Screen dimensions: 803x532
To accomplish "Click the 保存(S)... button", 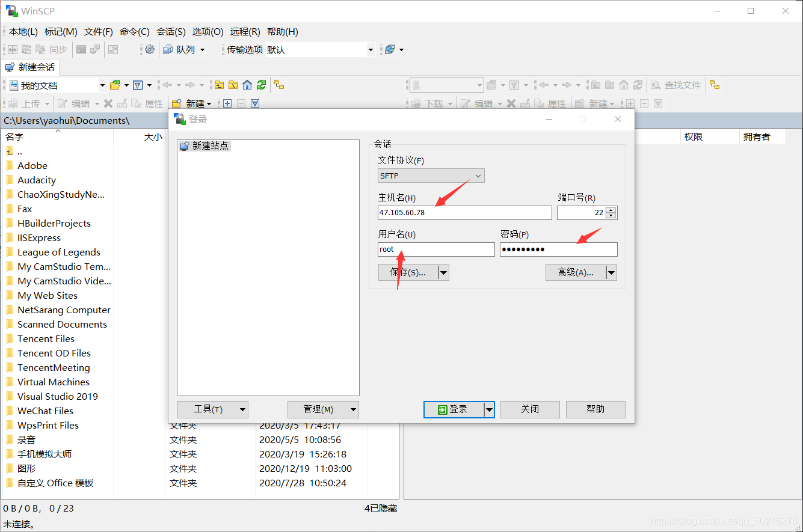I will [x=408, y=272].
